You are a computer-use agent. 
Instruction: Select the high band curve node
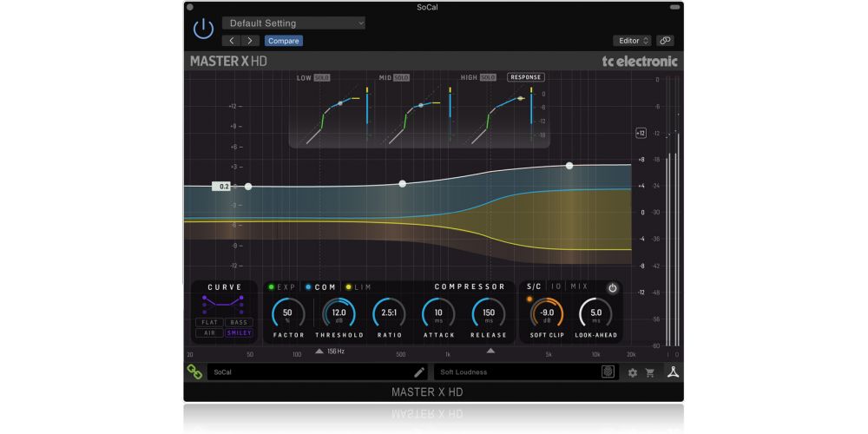(x=569, y=166)
